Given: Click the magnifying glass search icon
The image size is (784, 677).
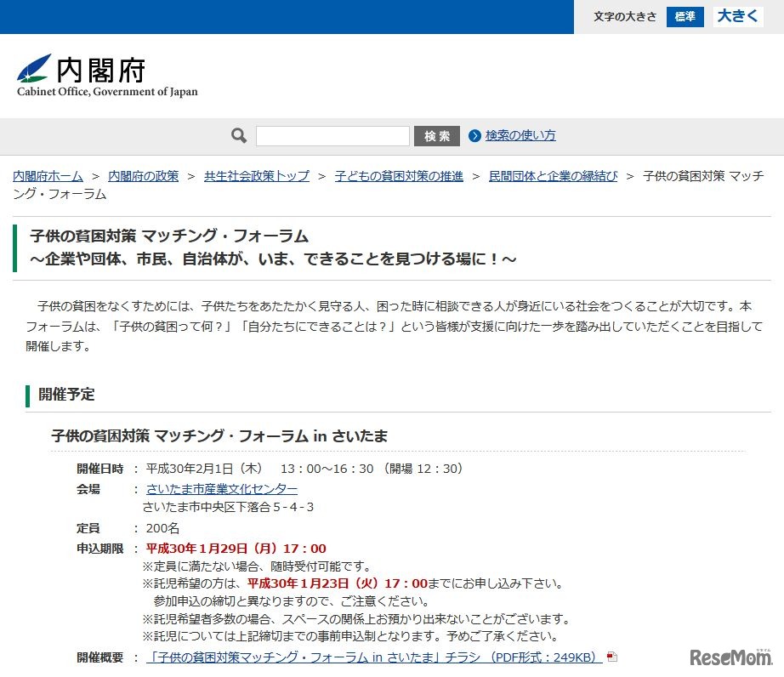Looking at the screenshot, I should (237, 136).
